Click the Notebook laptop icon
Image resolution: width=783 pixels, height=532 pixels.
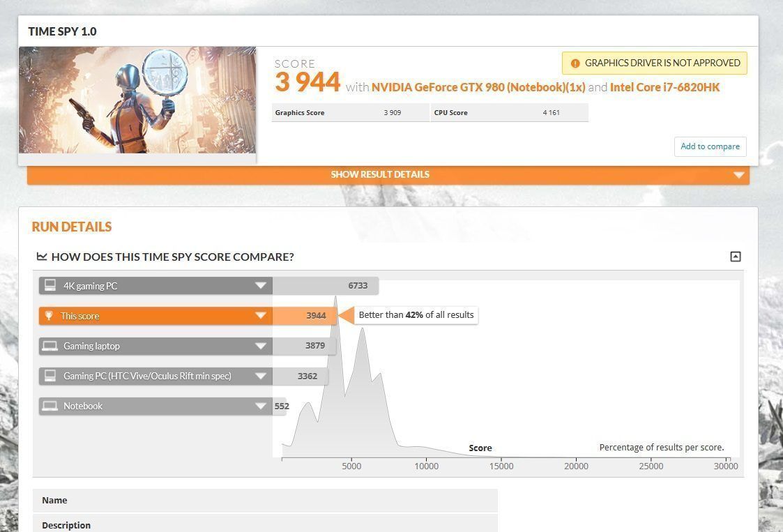point(50,406)
